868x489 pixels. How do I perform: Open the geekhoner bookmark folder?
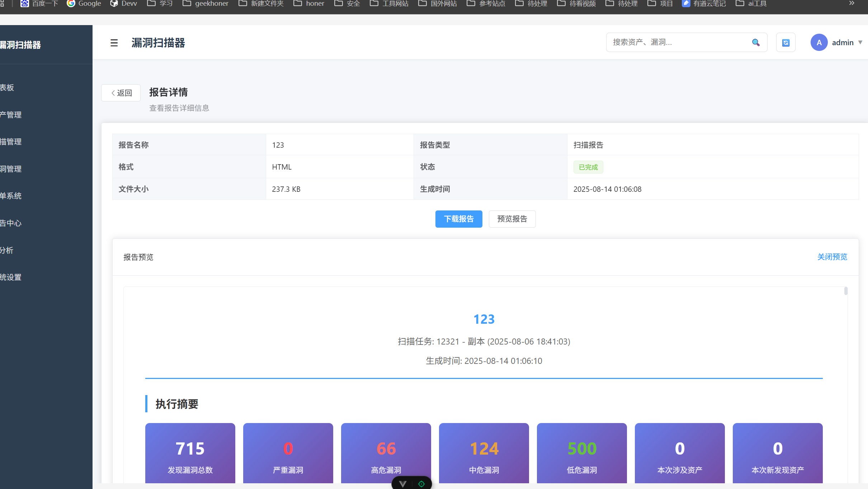coord(206,4)
